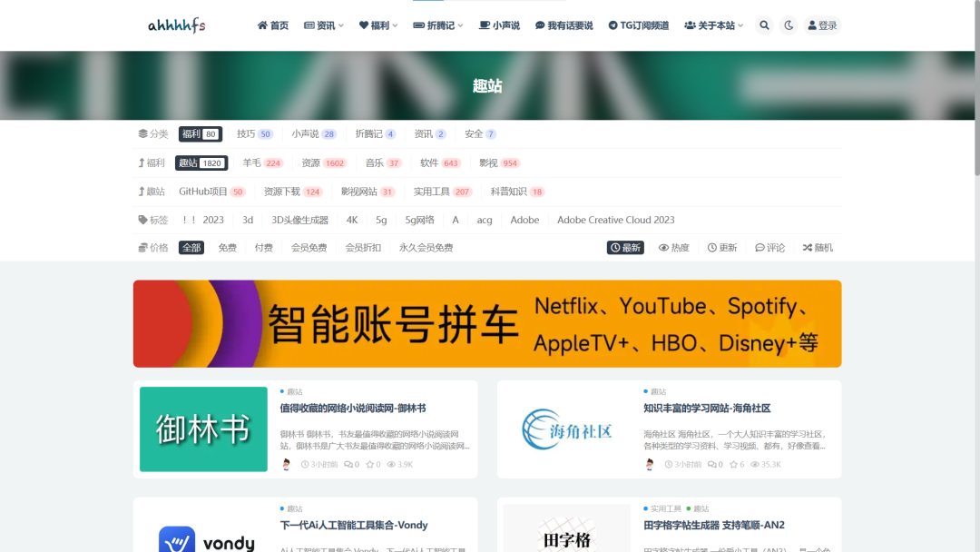Select 资讯 2 category filter
980x552 pixels.
pyautogui.click(x=430, y=133)
